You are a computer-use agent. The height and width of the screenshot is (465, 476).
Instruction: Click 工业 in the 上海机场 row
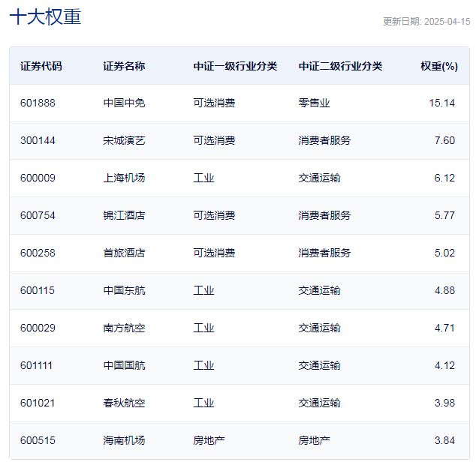pyautogui.click(x=203, y=178)
